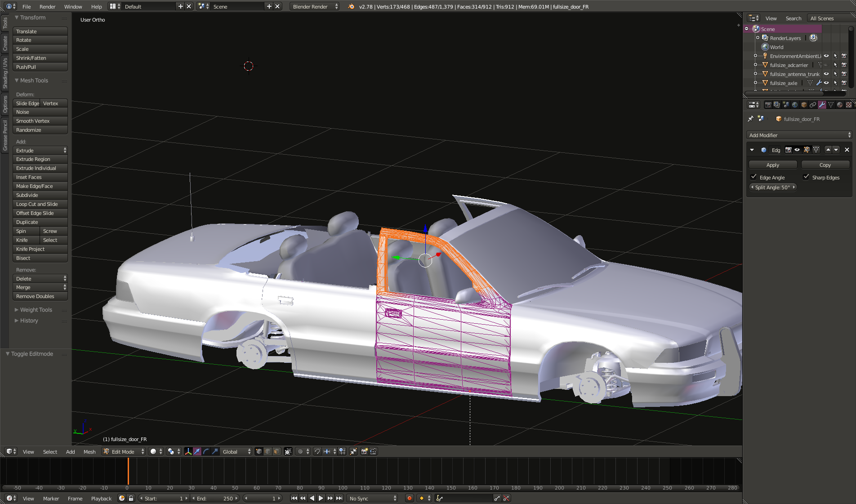Expand the Weight Tools panel
Screen dimensions: 856x504
point(36,310)
